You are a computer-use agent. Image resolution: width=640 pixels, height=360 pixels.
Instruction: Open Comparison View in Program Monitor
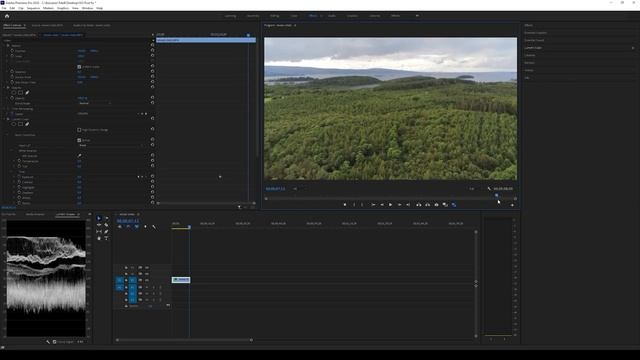[445, 204]
